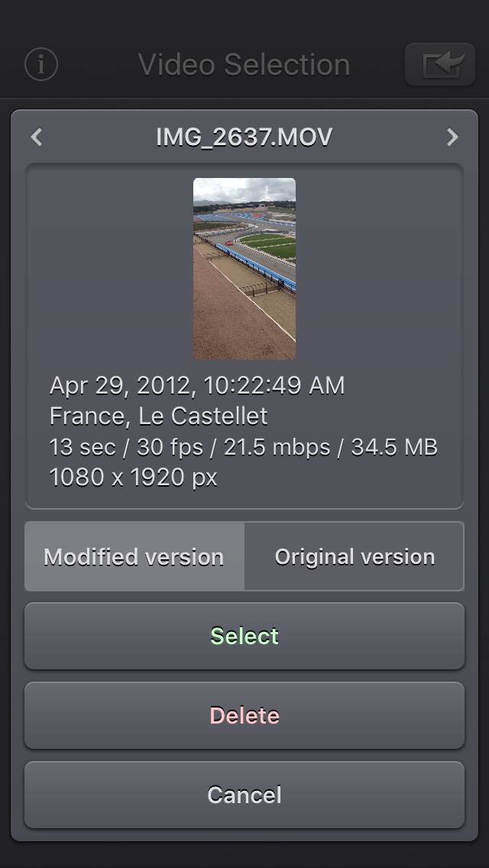Click the Video Selection header title
This screenshot has width=489, height=868.
(244, 65)
